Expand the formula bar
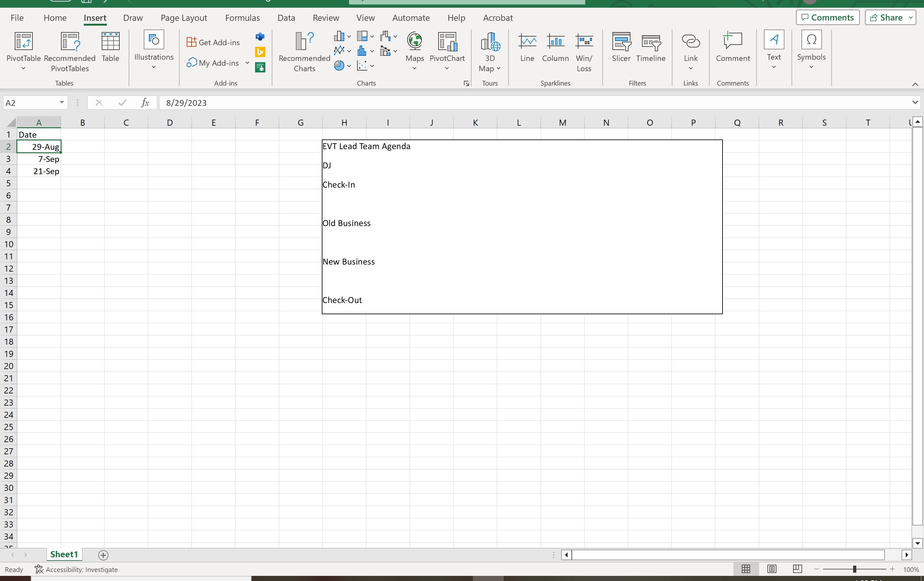 click(x=915, y=102)
